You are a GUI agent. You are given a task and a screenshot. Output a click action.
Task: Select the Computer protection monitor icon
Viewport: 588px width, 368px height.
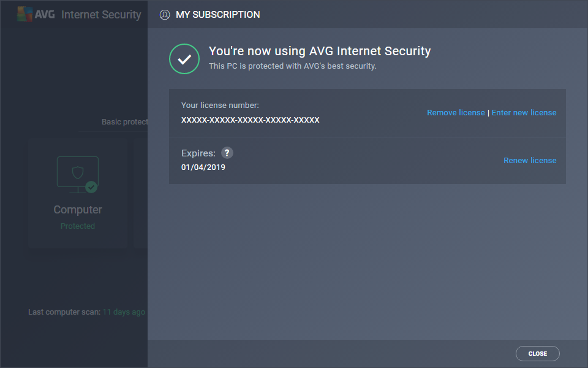[x=78, y=175]
